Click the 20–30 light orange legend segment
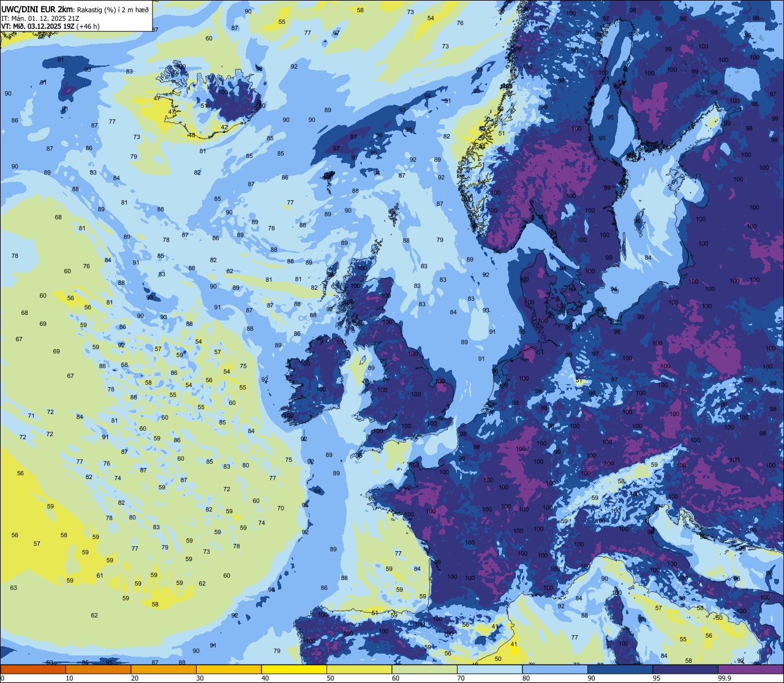 164,670
